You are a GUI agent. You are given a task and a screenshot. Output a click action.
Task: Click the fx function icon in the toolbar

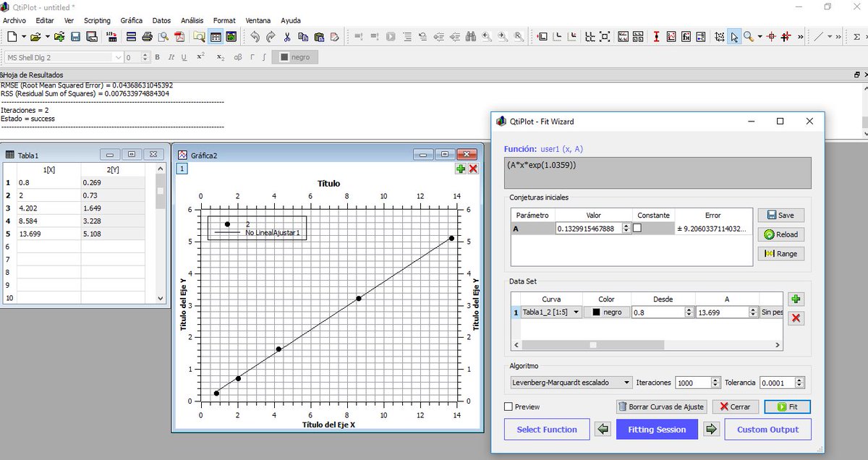(685, 36)
